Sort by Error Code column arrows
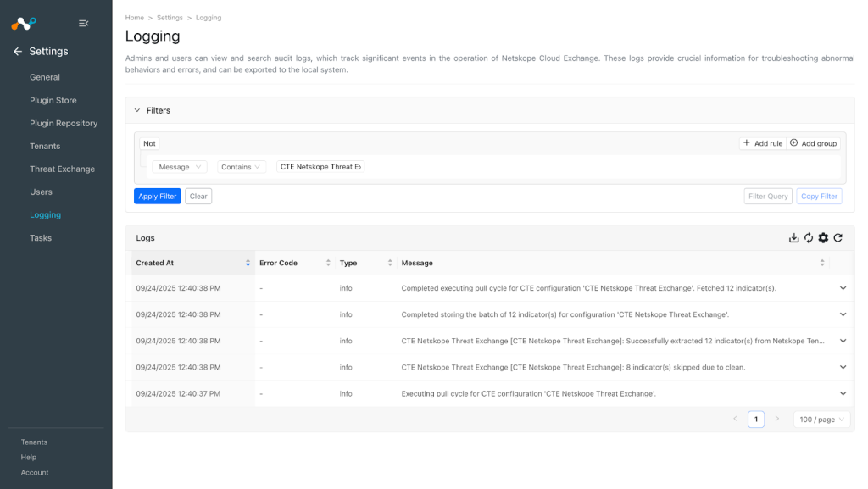This screenshot has width=868, height=489. 328,264
